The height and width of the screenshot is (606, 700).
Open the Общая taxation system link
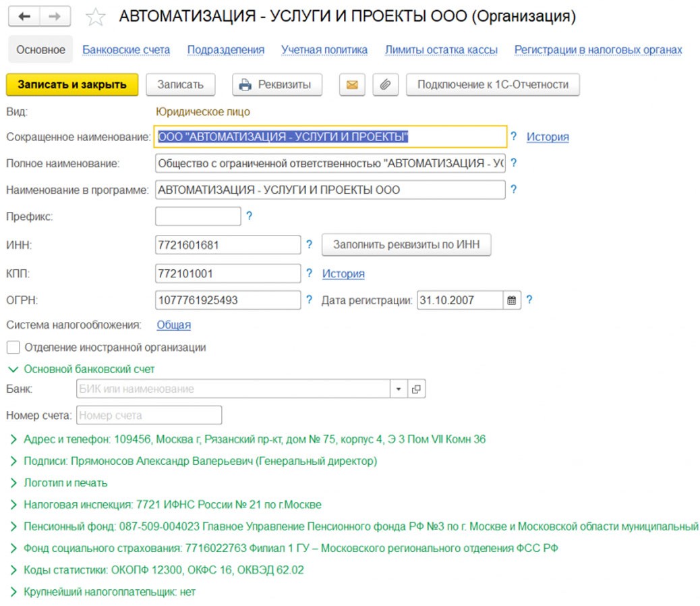174,325
